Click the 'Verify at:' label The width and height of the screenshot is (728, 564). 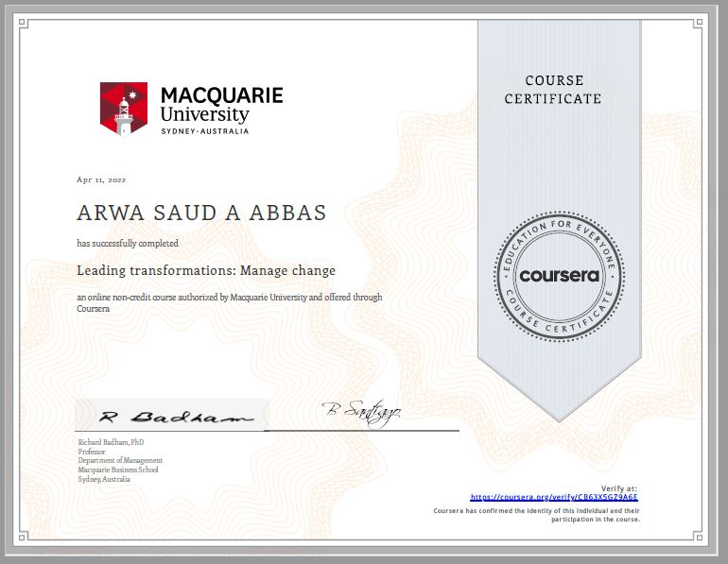click(619, 488)
